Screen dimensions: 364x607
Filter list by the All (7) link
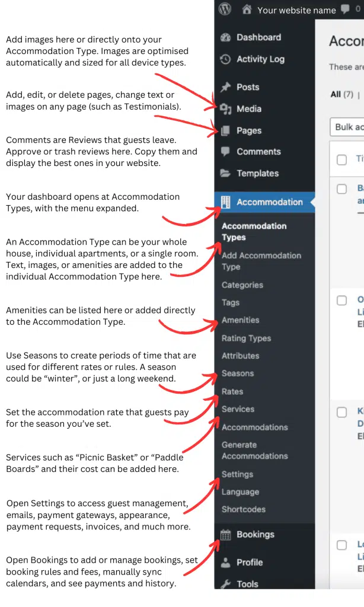pyautogui.click(x=341, y=94)
